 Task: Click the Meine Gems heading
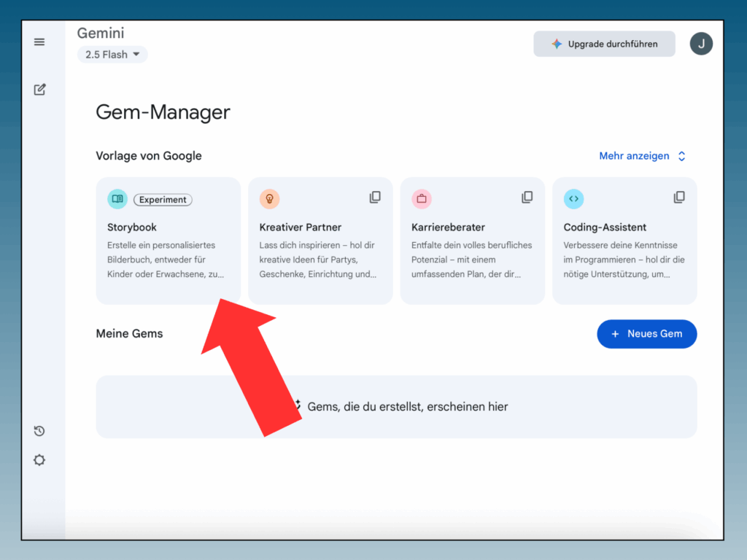pos(129,333)
